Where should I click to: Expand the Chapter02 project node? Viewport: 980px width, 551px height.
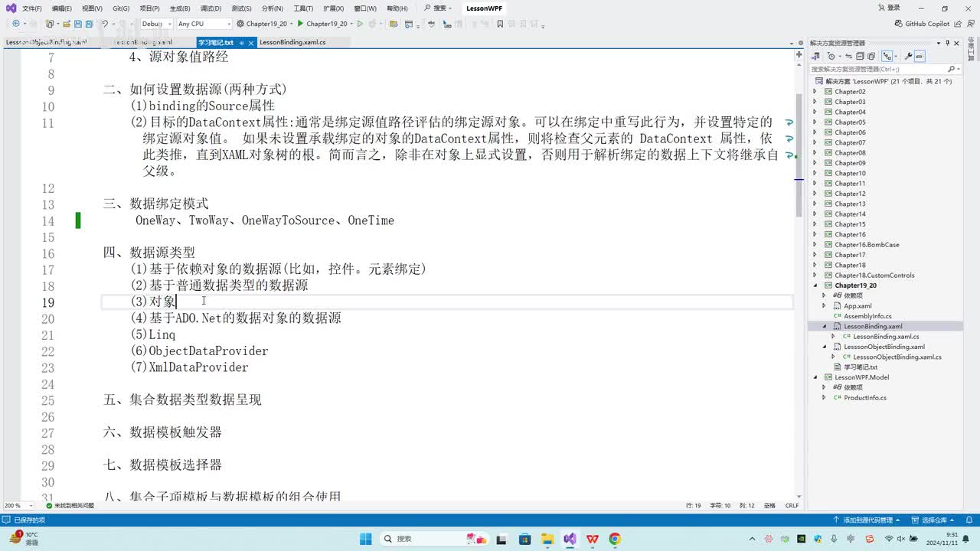pyautogui.click(x=815, y=92)
